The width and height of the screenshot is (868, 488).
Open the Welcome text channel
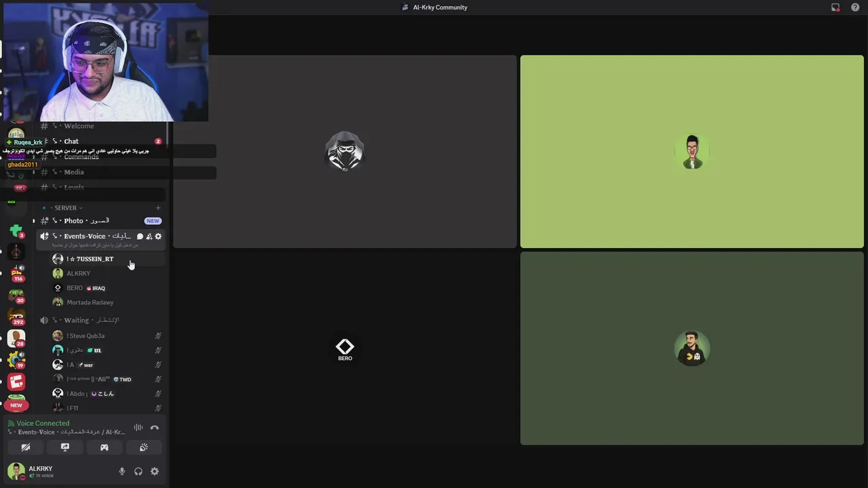click(101, 126)
